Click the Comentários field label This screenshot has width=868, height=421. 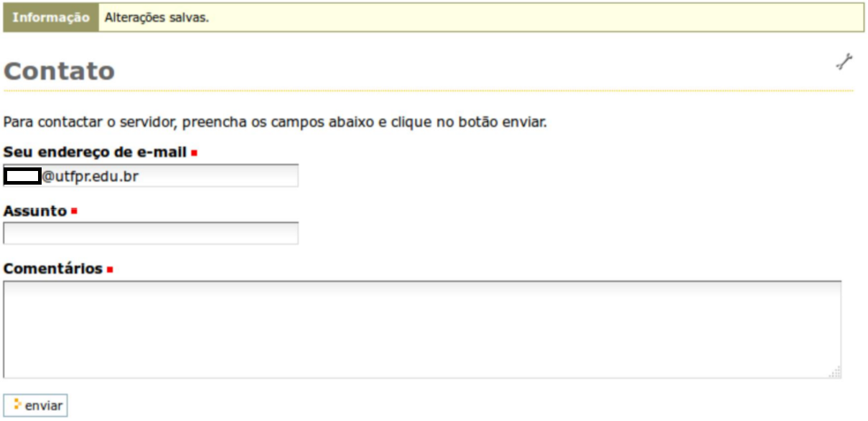(x=53, y=269)
